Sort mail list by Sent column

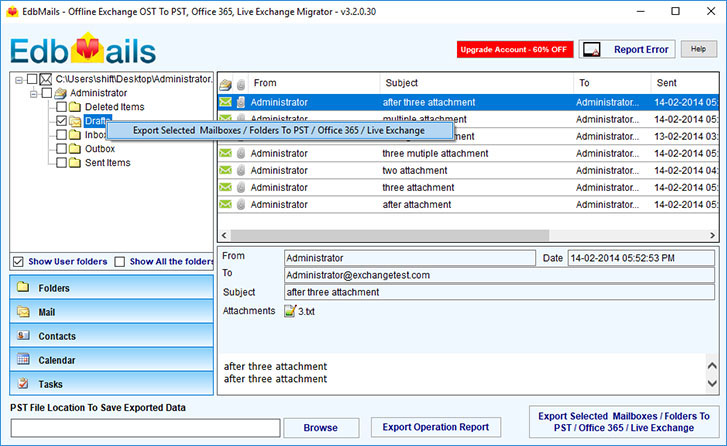coord(684,83)
